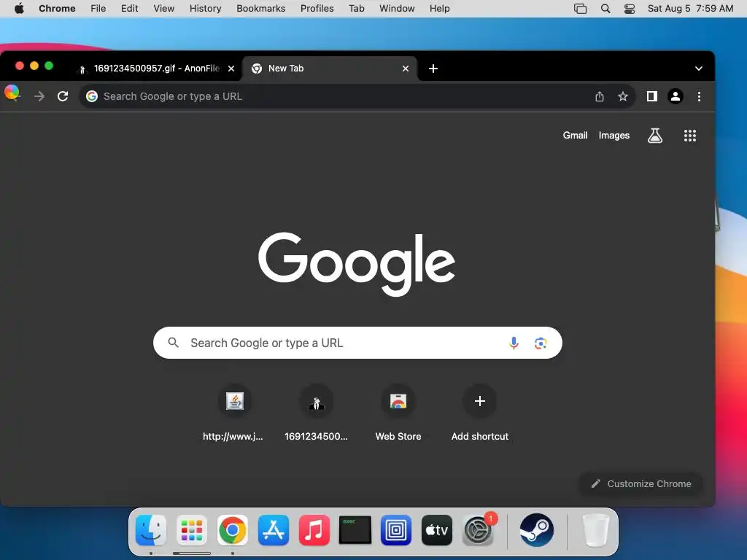Open Gmail link

[x=575, y=136]
